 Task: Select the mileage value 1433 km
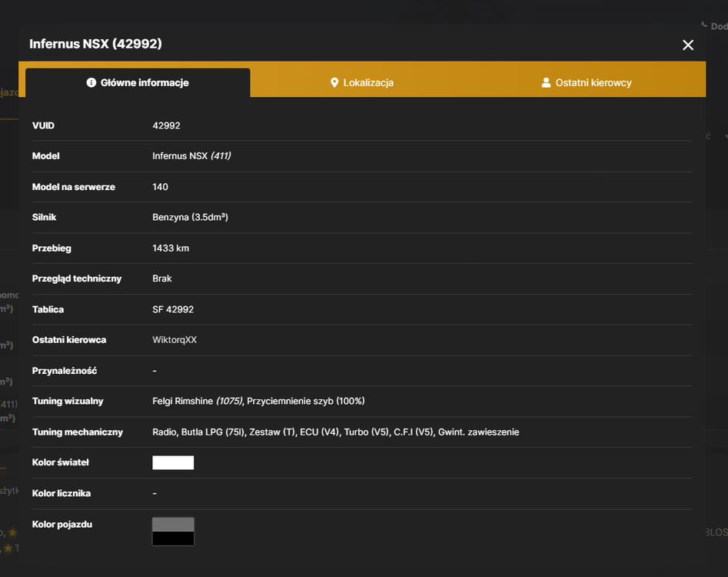(171, 248)
